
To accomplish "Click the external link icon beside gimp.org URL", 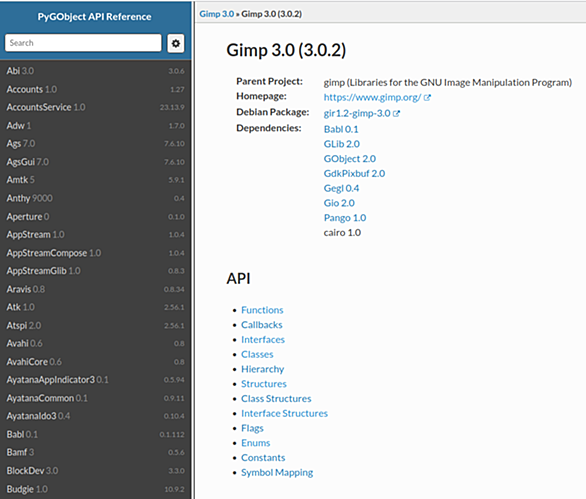I will coord(427,98).
